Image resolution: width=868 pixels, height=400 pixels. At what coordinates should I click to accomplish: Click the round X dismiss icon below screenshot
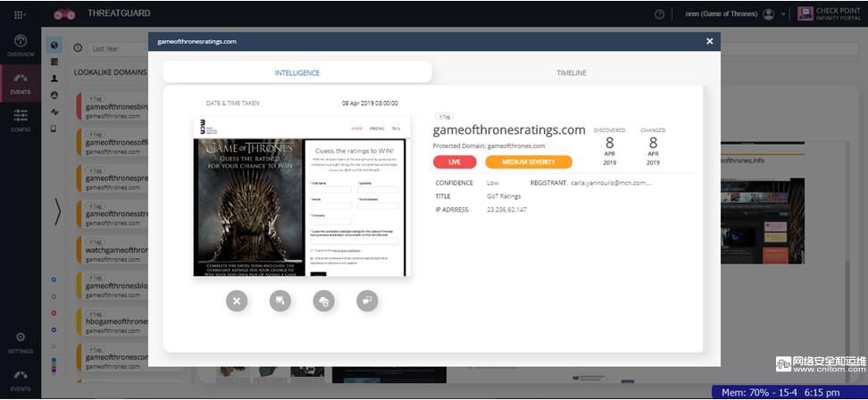(x=237, y=301)
